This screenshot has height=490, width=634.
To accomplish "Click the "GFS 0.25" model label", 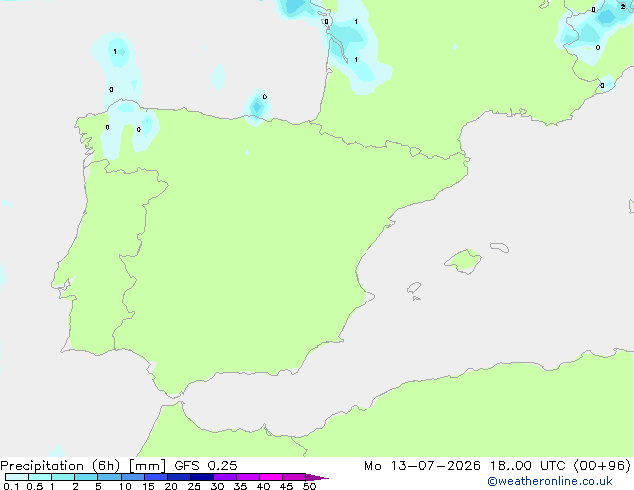I will coord(206,466).
